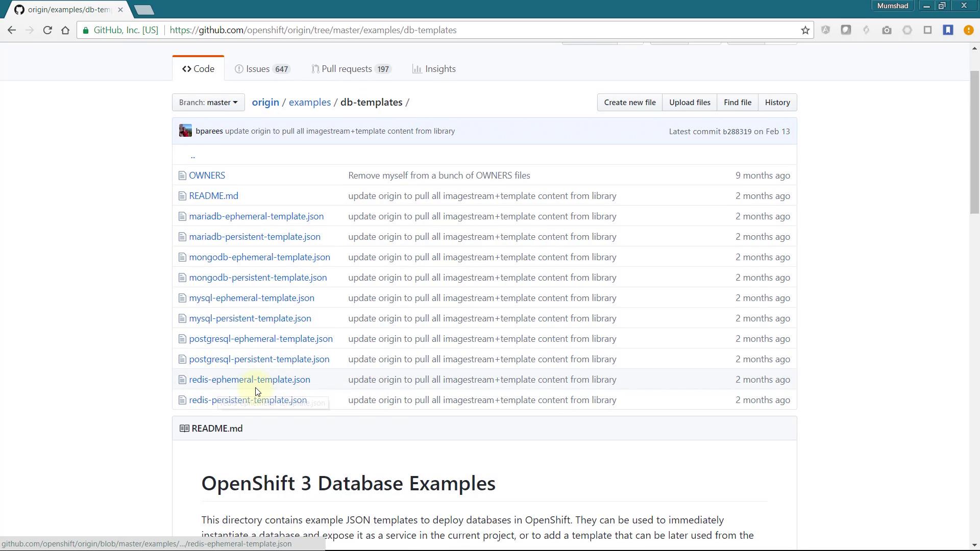980x551 pixels.
Task: Click the blue bookmark extension icon
Action: (x=948, y=30)
